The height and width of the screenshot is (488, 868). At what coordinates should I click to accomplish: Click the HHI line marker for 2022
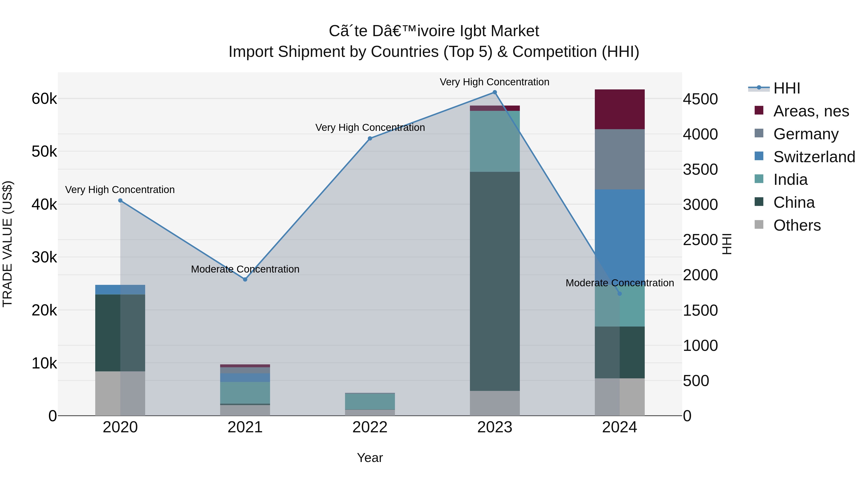coord(370,138)
